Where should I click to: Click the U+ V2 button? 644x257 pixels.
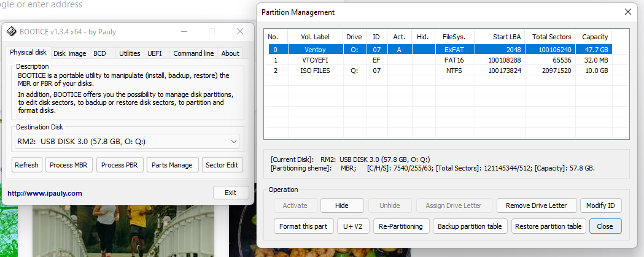tap(353, 226)
